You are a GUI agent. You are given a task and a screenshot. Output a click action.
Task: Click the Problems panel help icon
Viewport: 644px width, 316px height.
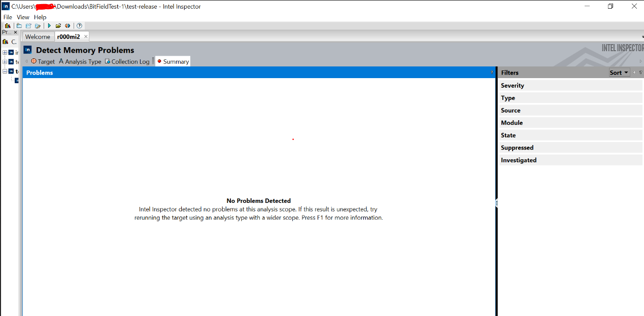pyautogui.click(x=491, y=73)
